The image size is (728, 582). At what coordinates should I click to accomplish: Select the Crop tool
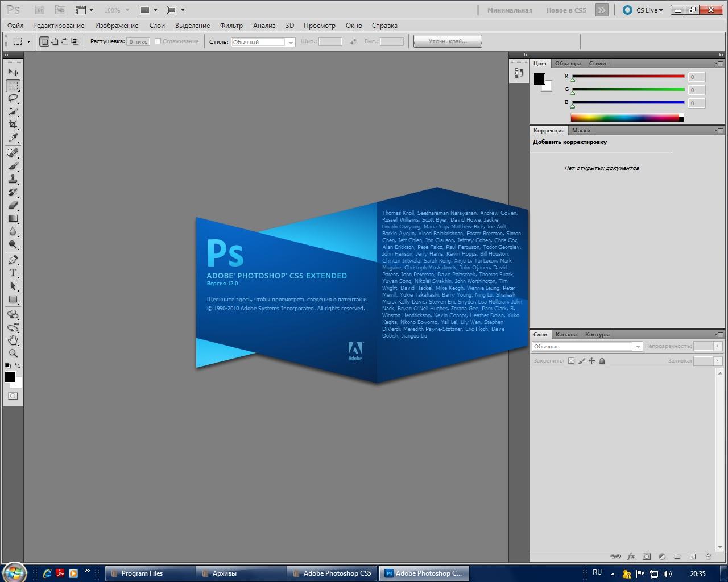13,124
